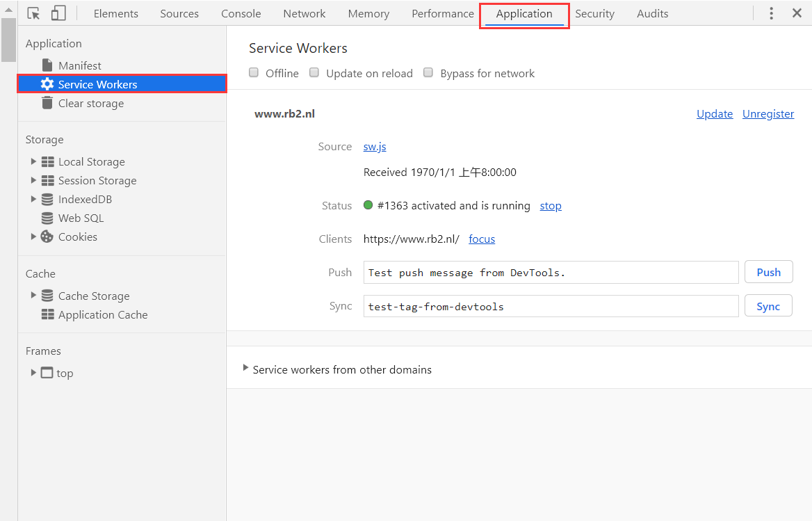The height and width of the screenshot is (521, 812).
Task: Select the Application Cache label
Action: pos(103,315)
